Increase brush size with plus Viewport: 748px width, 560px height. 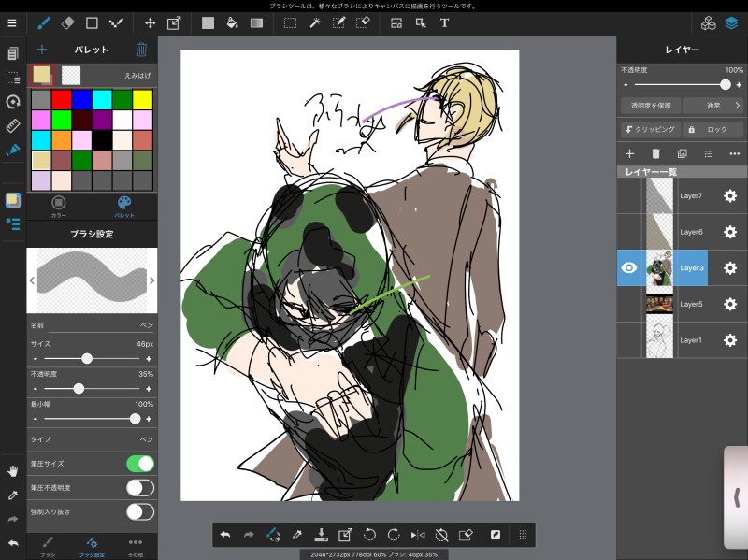[149, 359]
